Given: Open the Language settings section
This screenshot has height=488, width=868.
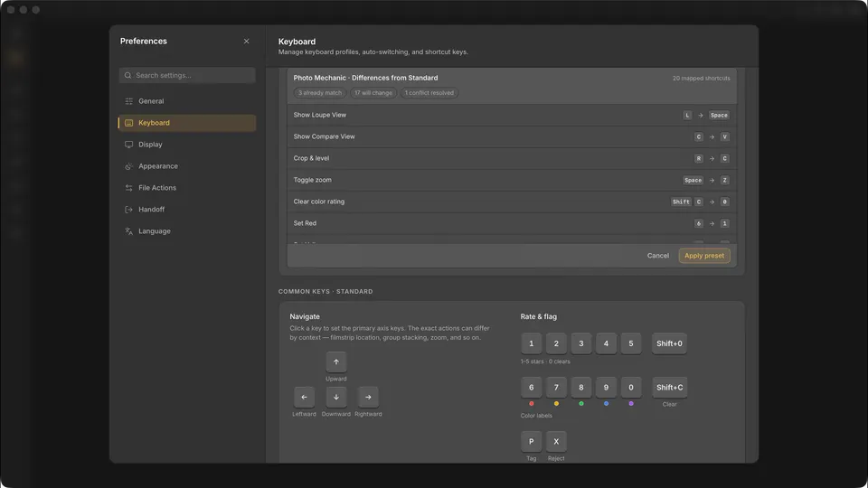Looking at the screenshot, I should coord(187,230).
